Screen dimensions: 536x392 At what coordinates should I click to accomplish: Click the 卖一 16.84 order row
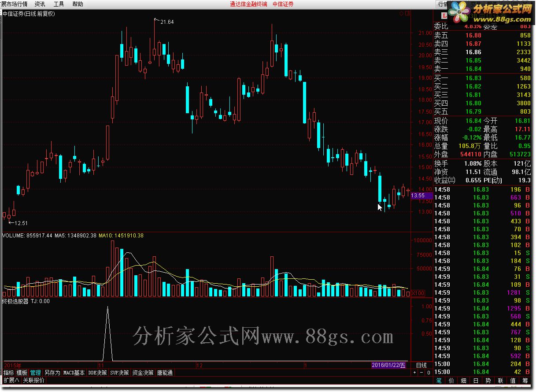click(483, 69)
